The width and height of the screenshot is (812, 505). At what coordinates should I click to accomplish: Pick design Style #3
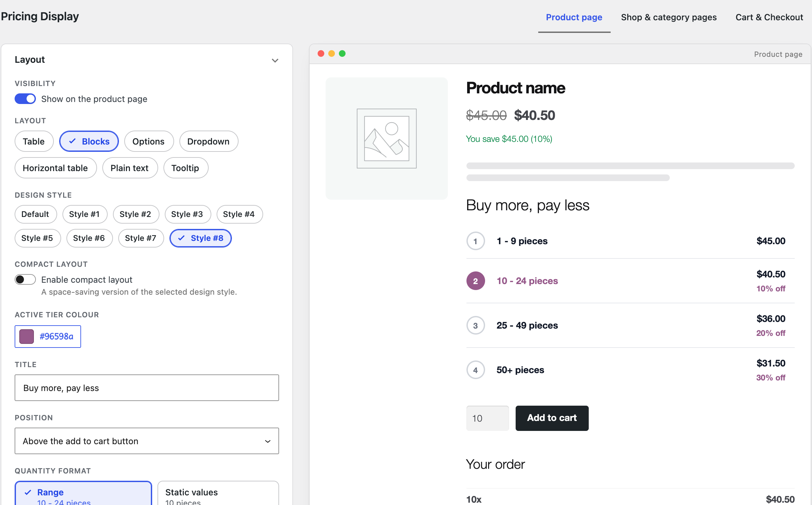click(187, 214)
